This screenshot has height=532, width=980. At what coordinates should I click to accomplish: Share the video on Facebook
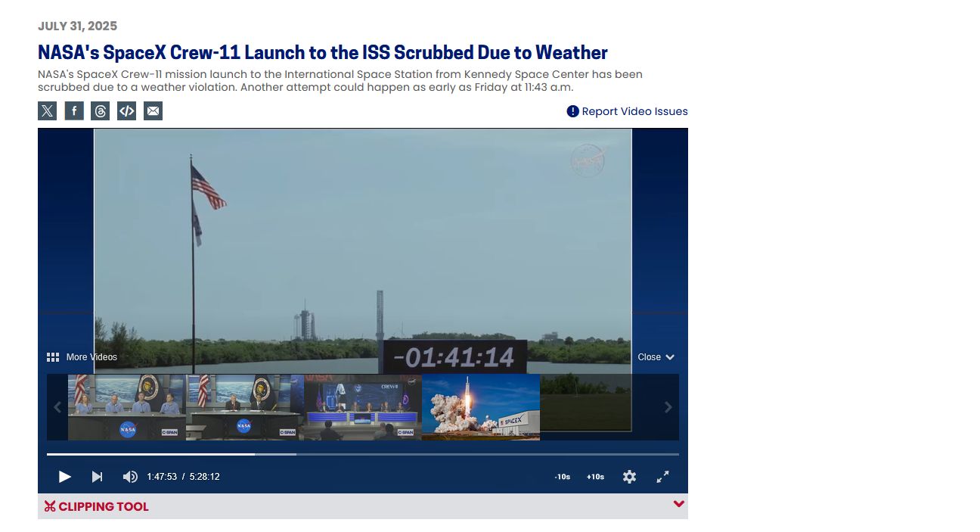coord(73,111)
